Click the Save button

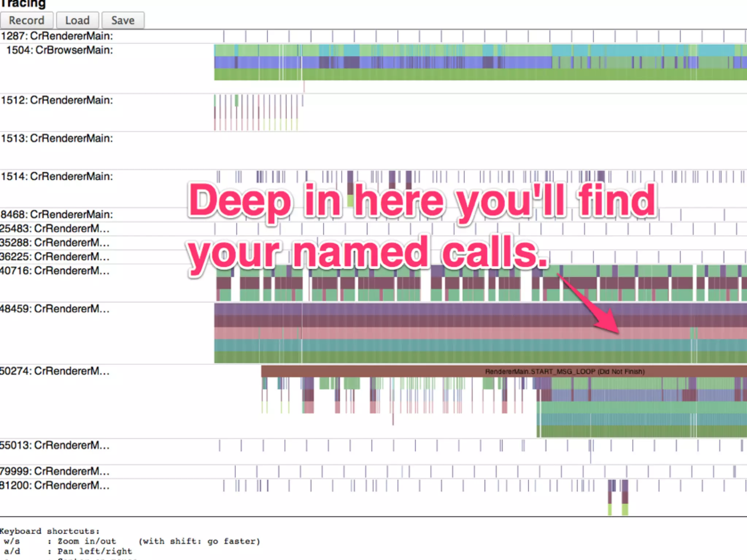pos(123,20)
